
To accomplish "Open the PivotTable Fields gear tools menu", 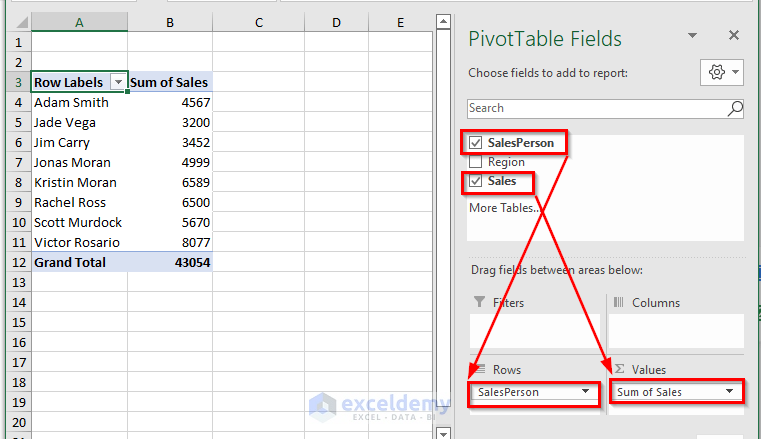I will (722, 72).
